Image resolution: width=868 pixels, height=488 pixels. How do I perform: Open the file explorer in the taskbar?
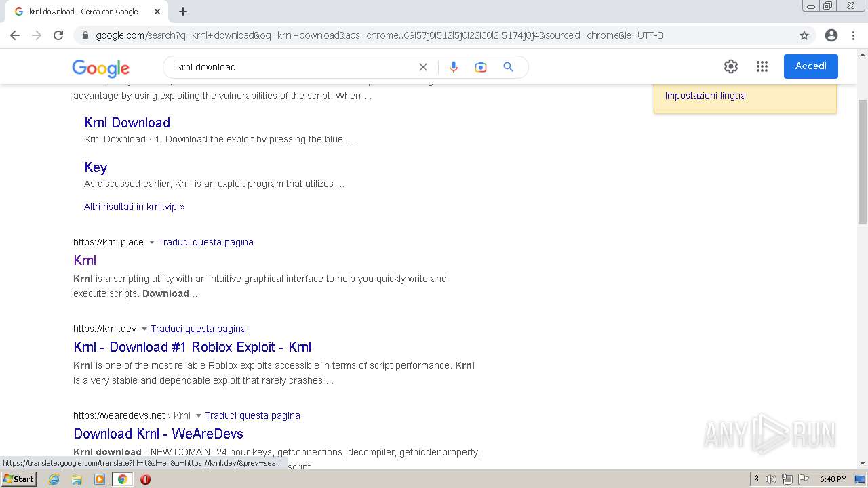click(x=77, y=479)
